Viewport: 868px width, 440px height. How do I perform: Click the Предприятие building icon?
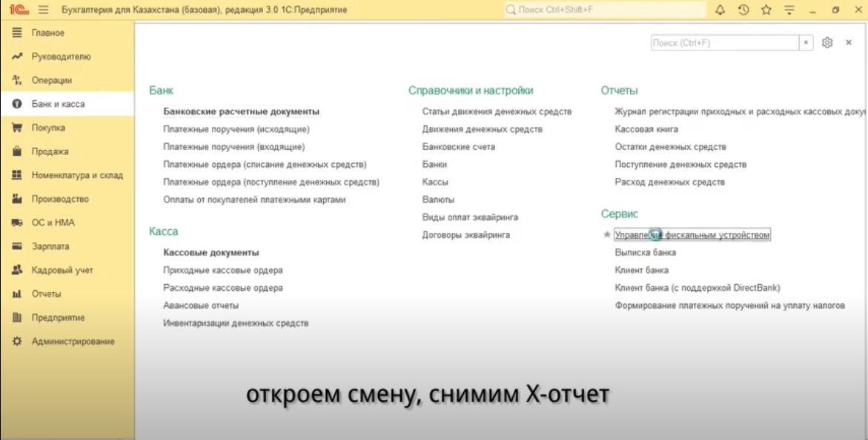pos(17,318)
